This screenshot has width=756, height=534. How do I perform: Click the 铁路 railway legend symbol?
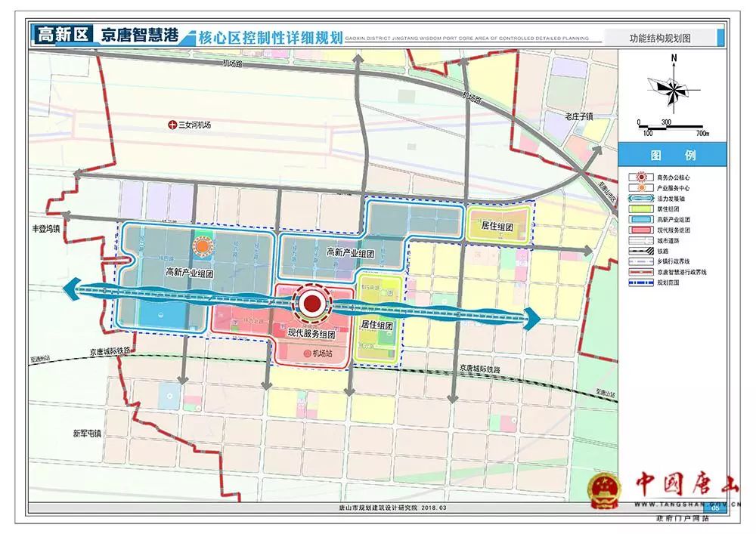tap(640, 250)
